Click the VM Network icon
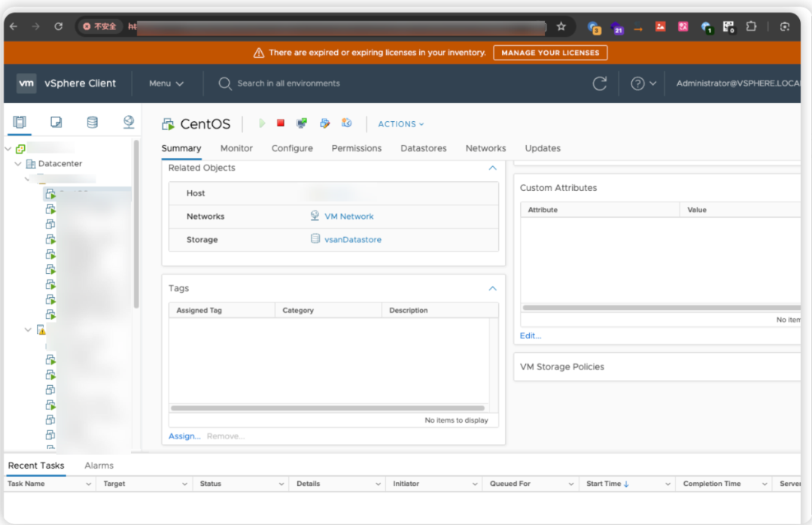This screenshot has width=812, height=525. point(315,215)
